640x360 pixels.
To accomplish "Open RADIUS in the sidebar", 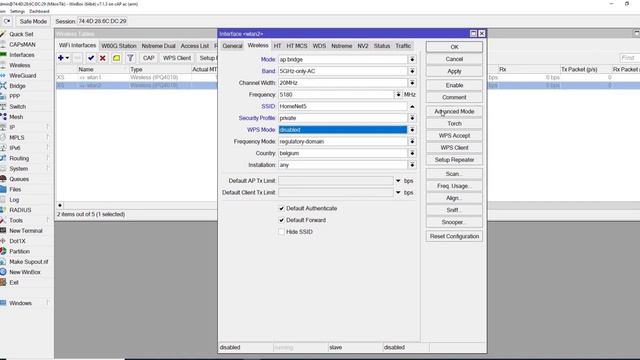I will click(x=20, y=210).
